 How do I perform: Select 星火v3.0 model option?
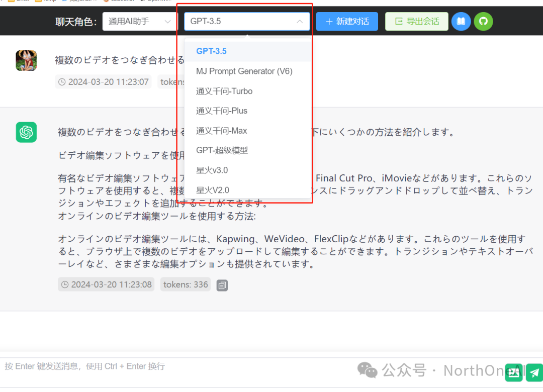click(x=247, y=170)
